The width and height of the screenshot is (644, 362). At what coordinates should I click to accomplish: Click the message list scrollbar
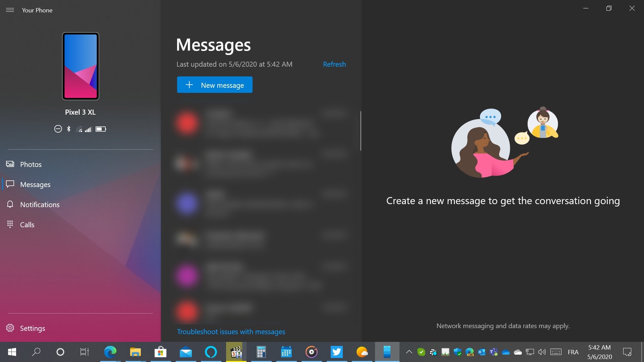point(361,131)
